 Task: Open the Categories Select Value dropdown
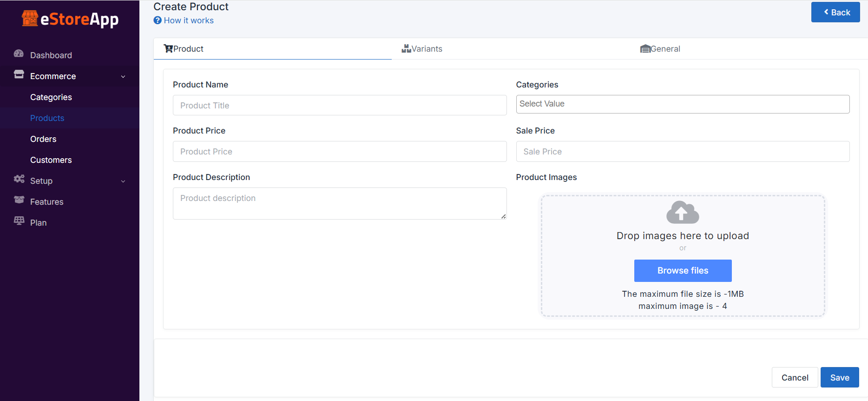pos(683,104)
